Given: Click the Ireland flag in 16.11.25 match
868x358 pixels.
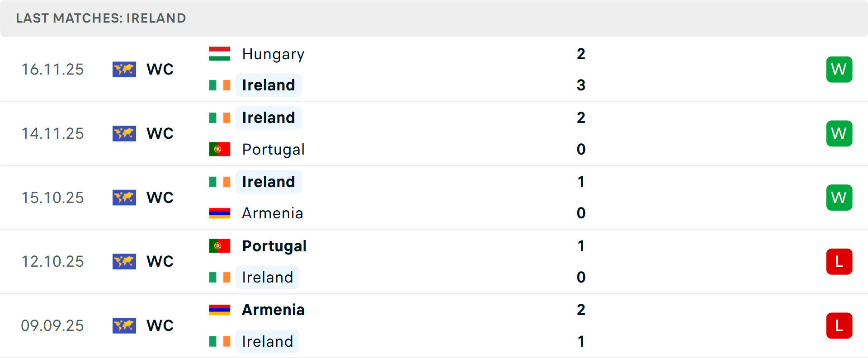Looking at the screenshot, I should click(x=220, y=85).
